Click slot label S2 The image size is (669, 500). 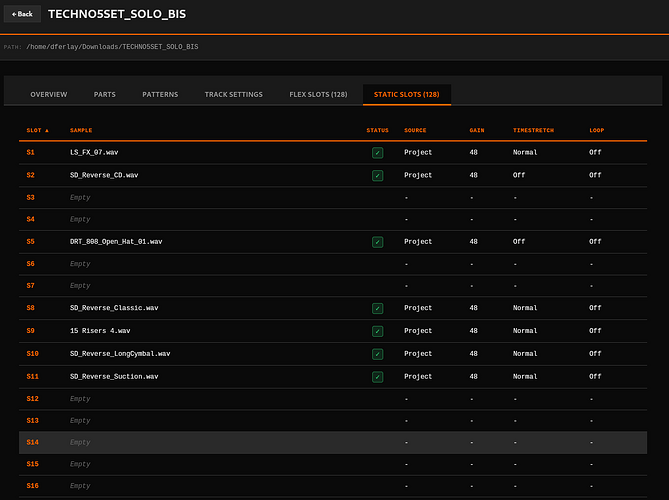pos(30,175)
